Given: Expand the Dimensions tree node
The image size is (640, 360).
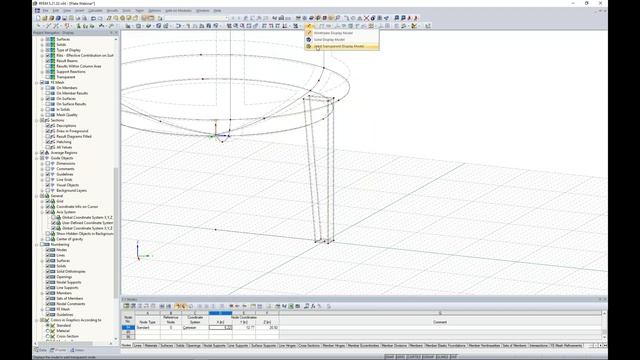Looking at the screenshot, I should tap(42, 163).
